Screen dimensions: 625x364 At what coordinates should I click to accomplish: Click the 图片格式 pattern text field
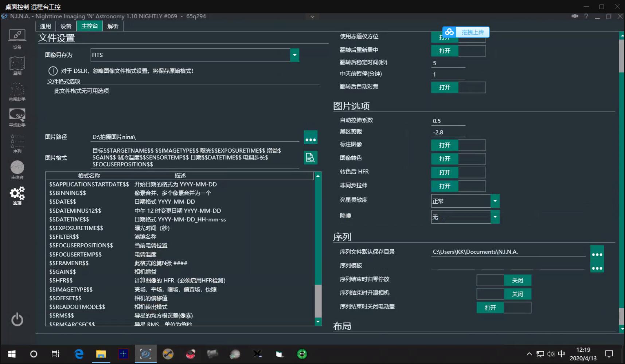pos(195,157)
